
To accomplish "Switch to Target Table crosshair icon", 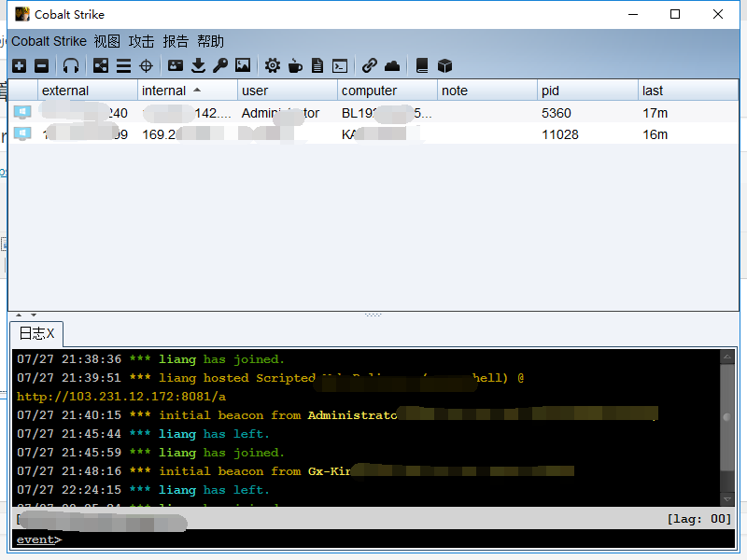I will [146, 65].
